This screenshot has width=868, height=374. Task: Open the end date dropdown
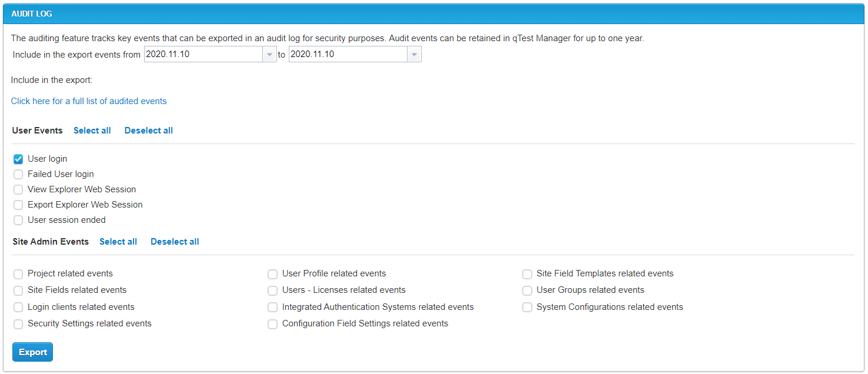coord(415,54)
